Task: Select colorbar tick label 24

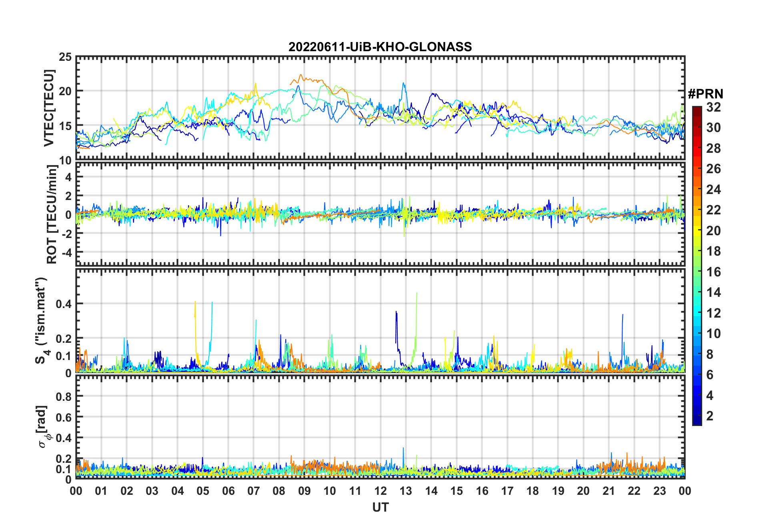Action: (713, 189)
